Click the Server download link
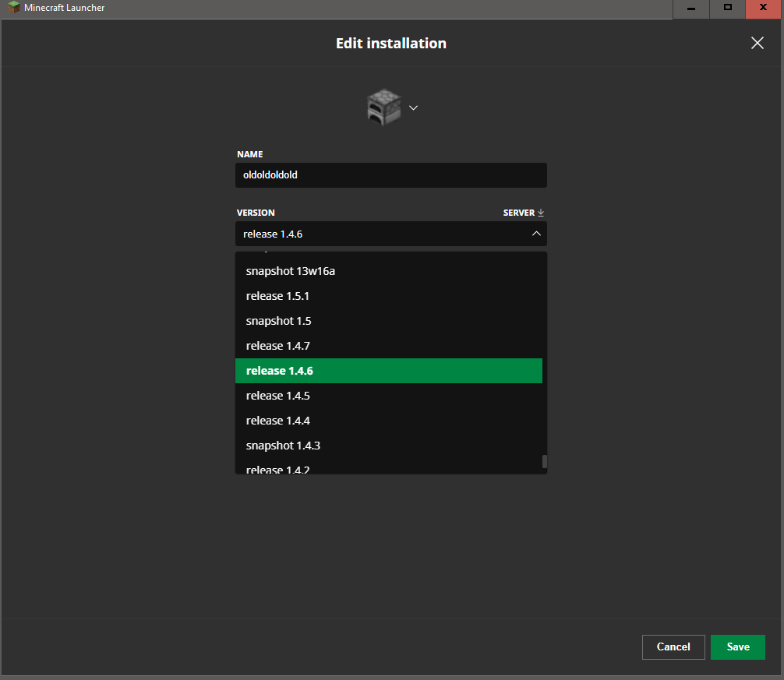Screen dimensions: 784x680 click(524, 213)
